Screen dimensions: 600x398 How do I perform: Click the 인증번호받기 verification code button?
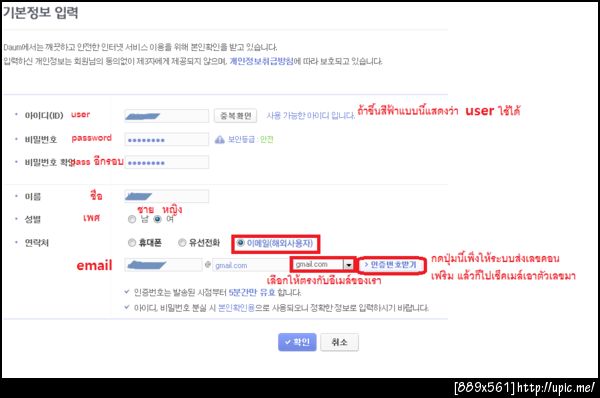coord(392,265)
